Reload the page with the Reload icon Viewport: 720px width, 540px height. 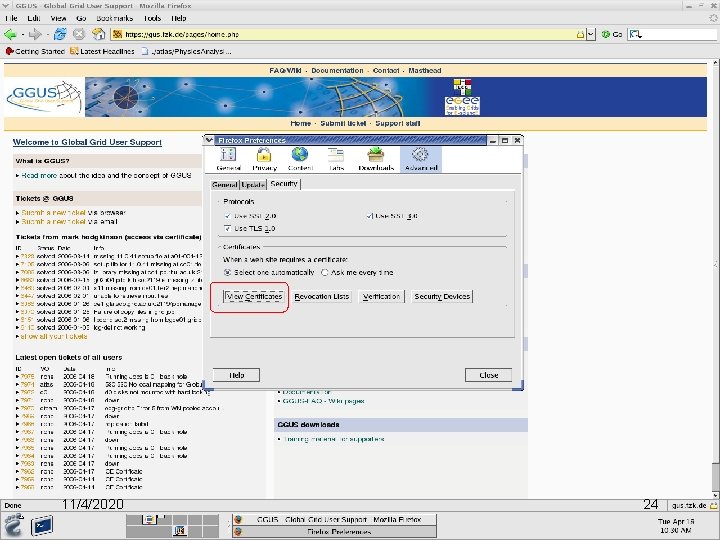[60, 34]
